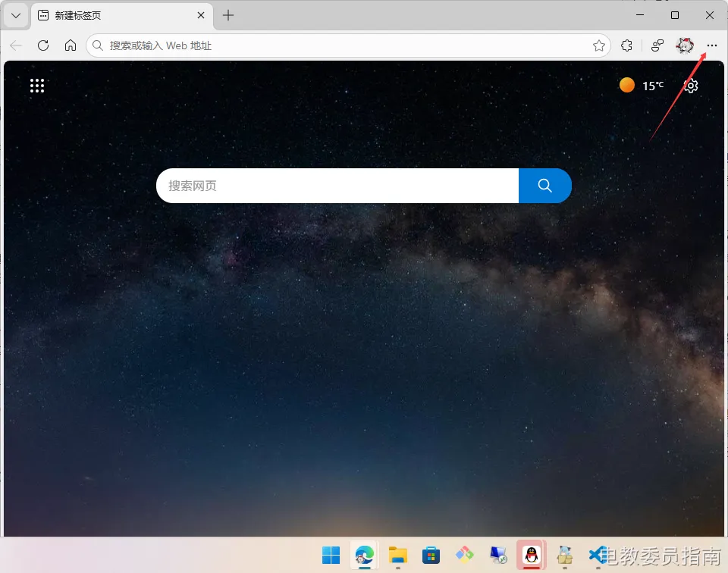728x573 pixels.
Task: Click the 15℃ weather widget
Action: (642, 86)
